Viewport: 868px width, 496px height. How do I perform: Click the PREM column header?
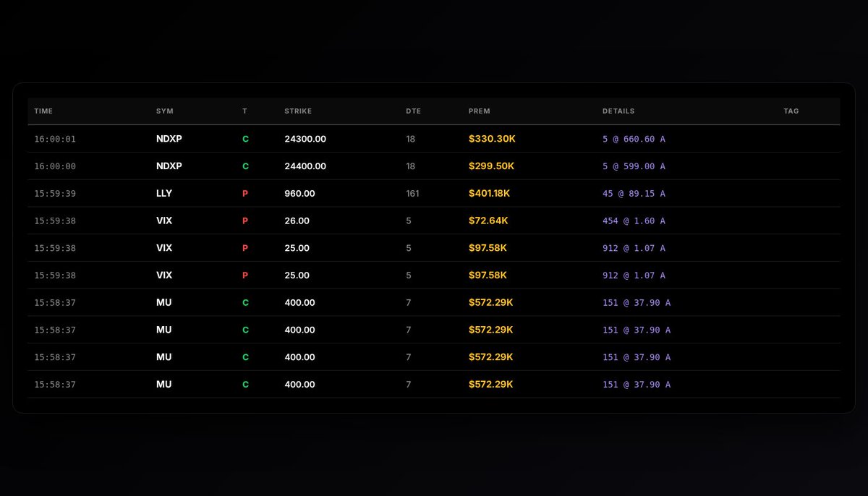480,111
